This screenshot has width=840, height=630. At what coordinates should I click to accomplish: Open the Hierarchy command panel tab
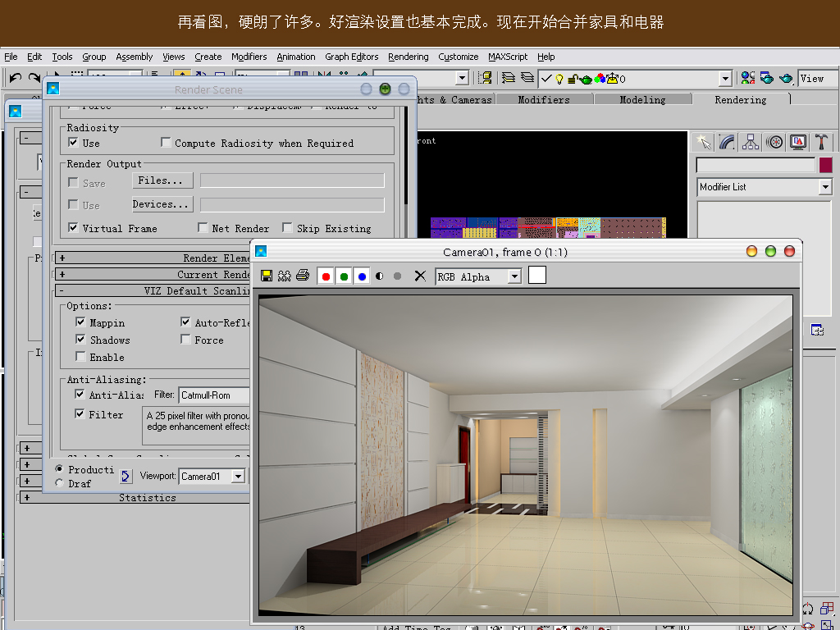pos(751,142)
